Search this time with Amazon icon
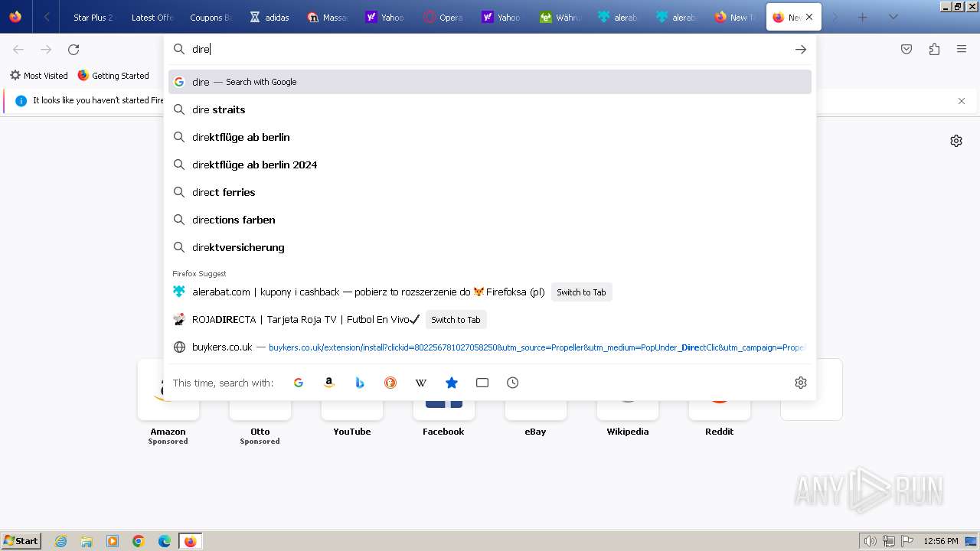This screenshot has height=551, width=980. [329, 383]
